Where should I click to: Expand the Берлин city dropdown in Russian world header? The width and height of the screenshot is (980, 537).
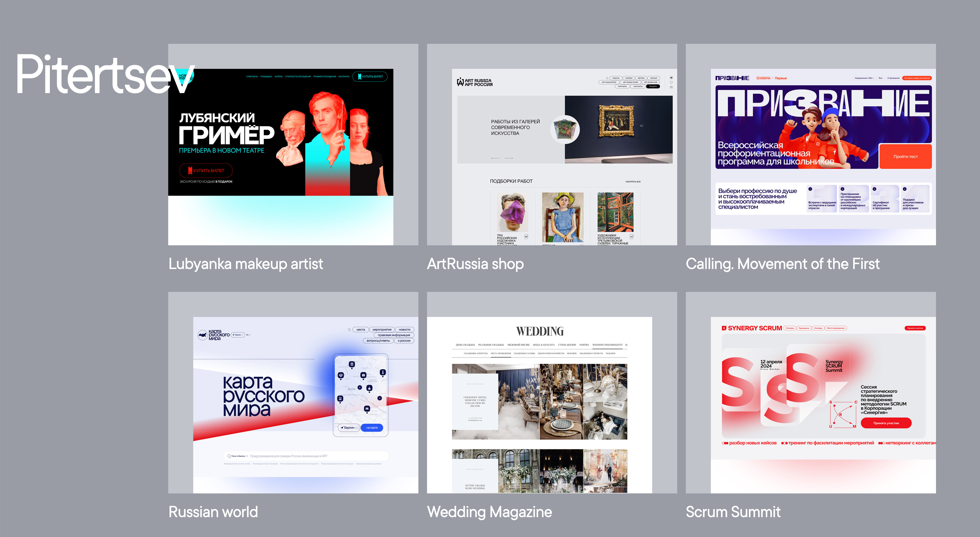coord(238,335)
